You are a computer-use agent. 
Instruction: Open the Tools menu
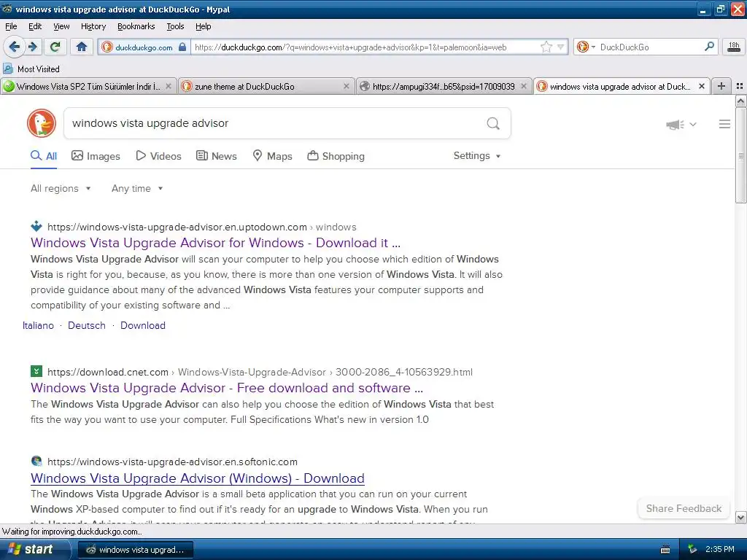pyautogui.click(x=175, y=26)
